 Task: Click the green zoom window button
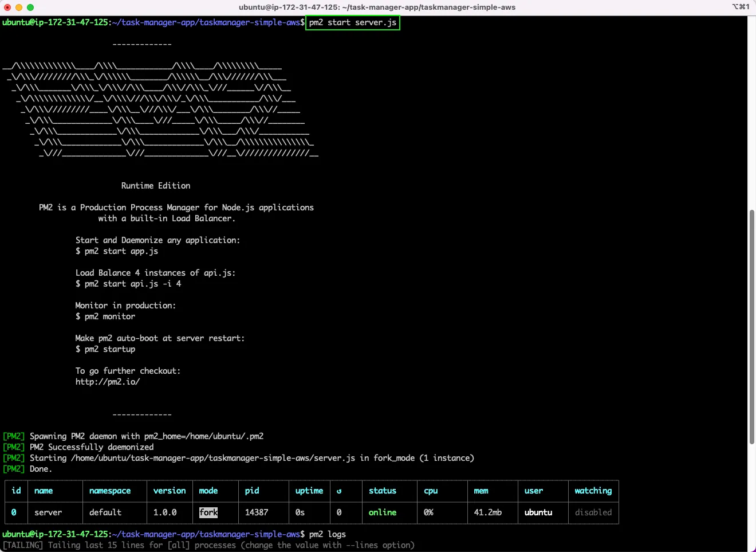[x=30, y=7]
